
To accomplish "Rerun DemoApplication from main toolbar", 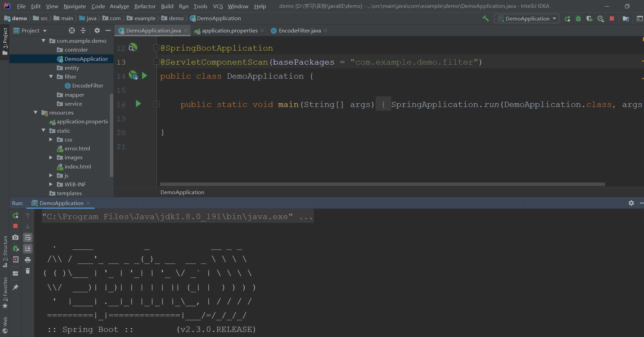I will [567, 19].
